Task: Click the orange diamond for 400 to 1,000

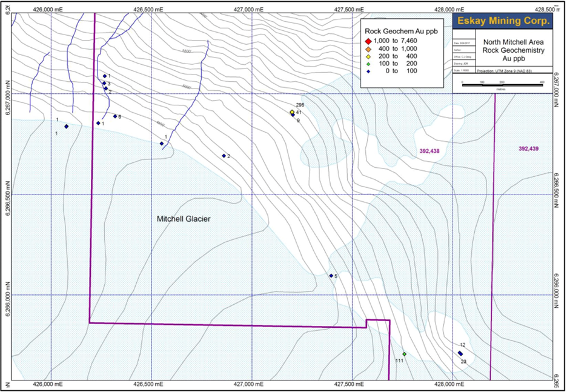Action: [x=368, y=48]
